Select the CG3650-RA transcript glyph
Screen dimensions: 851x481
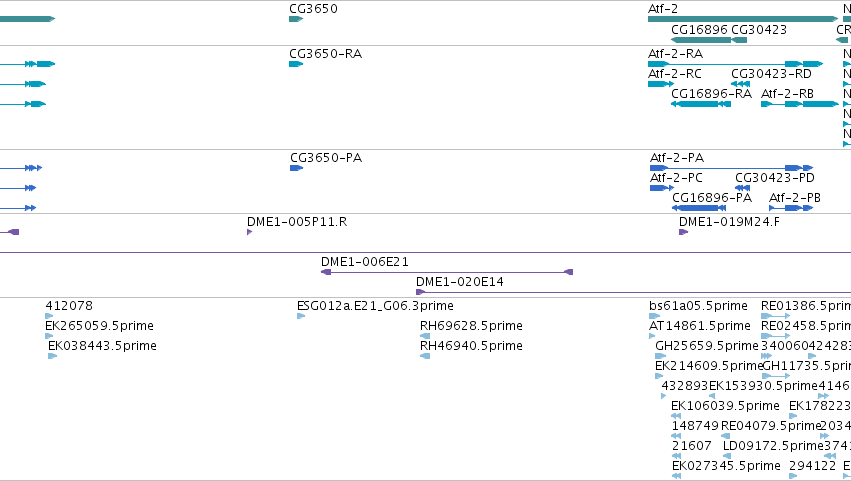point(296,64)
